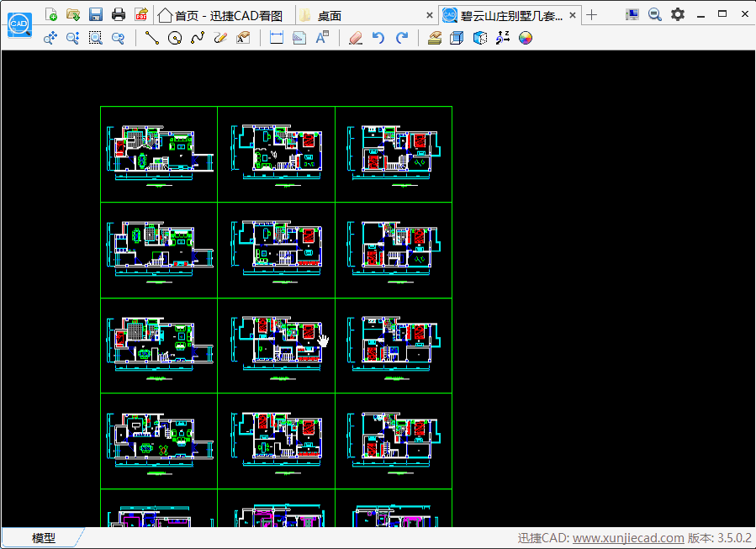Open settings with the gear icon
The width and height of the screenshot is (756, 549).
678,14
